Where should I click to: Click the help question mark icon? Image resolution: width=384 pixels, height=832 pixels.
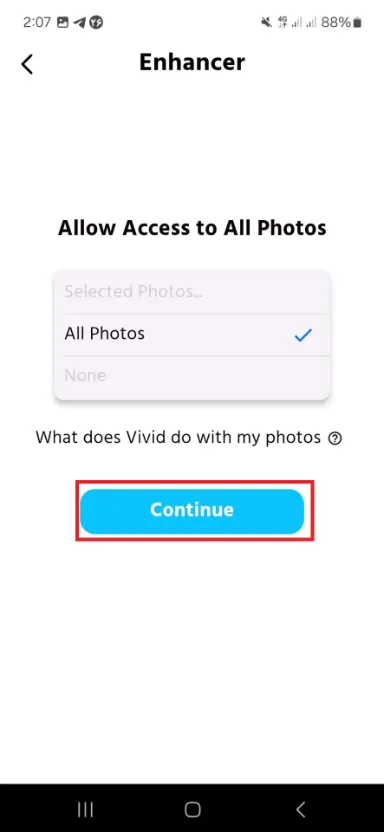coord(335,439)
